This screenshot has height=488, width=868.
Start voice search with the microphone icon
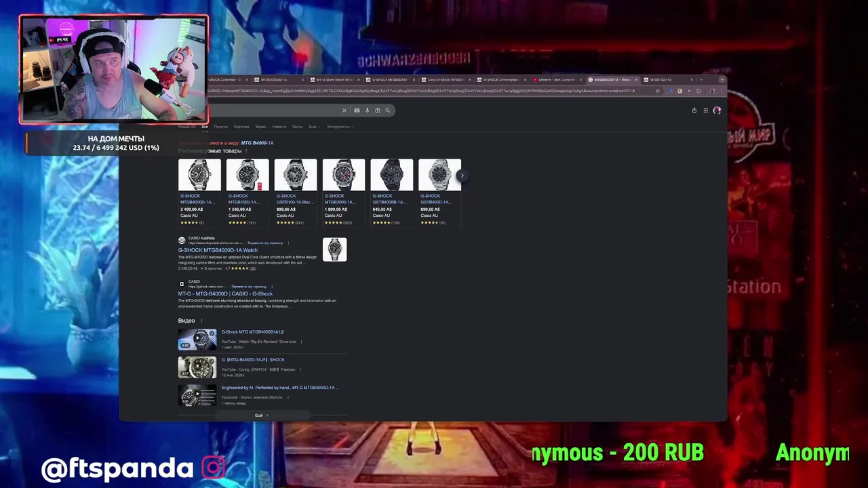367,110
